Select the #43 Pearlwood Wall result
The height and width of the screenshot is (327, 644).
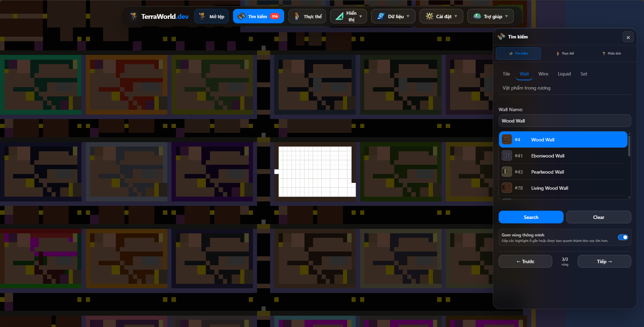563,172
